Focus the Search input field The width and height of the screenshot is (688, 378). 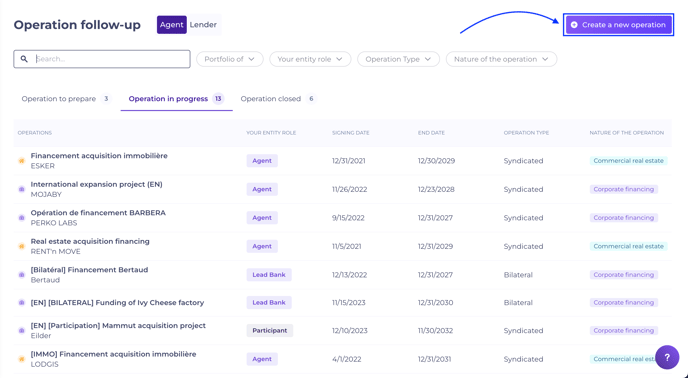(x=102, y=59)
